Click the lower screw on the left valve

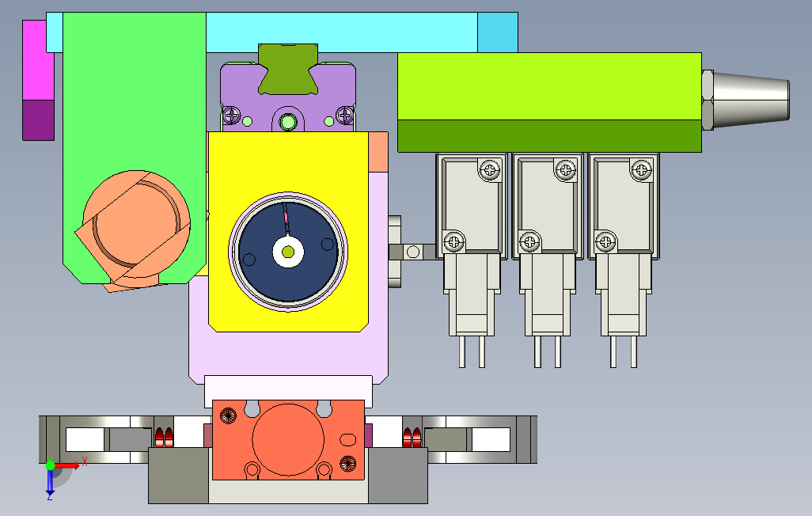point(453,241)
